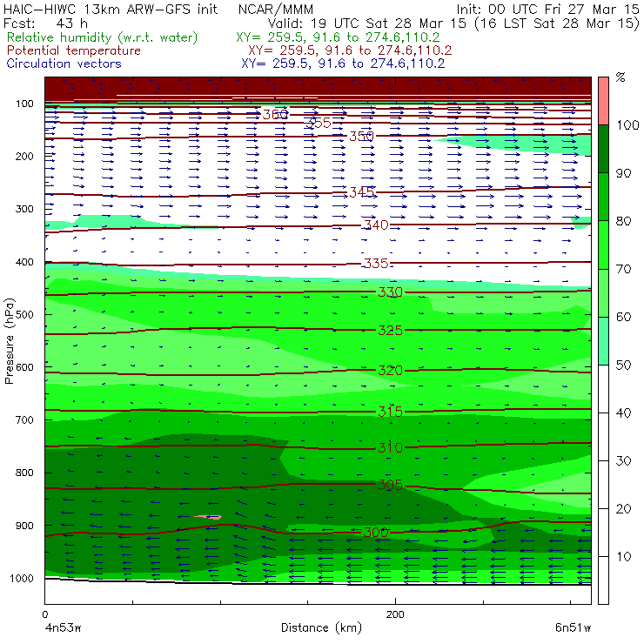Click the red XY= coordinates text

click(350, 50)
